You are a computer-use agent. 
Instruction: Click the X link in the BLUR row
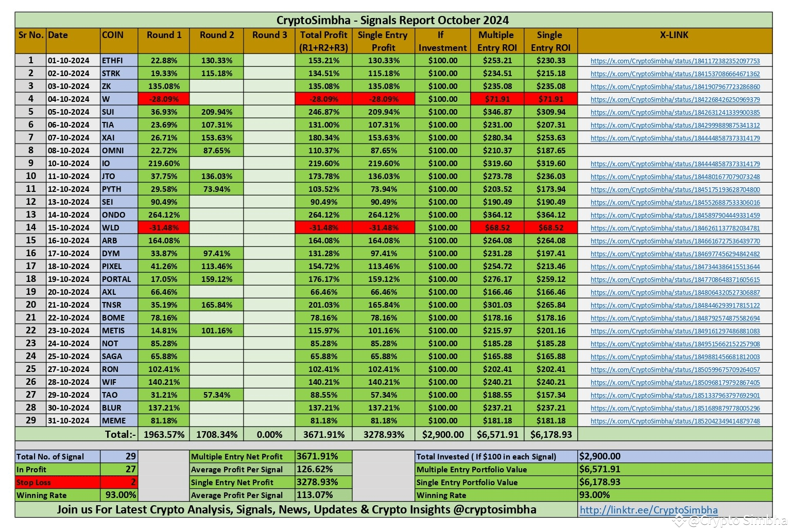(675, 408)
